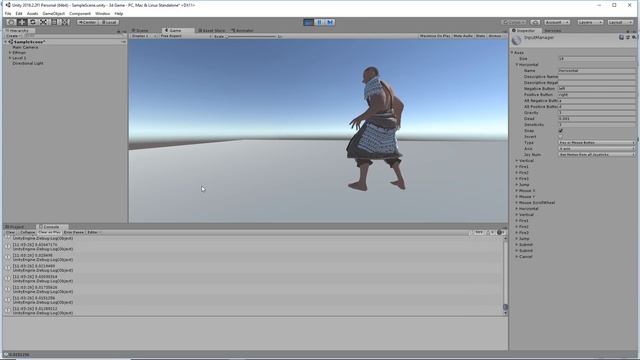640x360 pixels.
Task: Toggle Mute Audio in Game view
Action: pyautogui.click(x=463, y=36)
